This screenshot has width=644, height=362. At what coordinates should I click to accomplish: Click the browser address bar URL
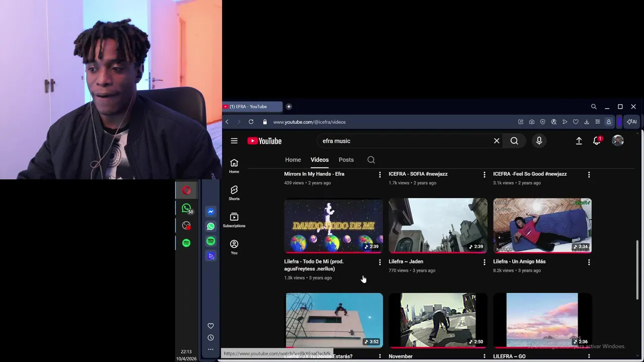coord(309,122)
